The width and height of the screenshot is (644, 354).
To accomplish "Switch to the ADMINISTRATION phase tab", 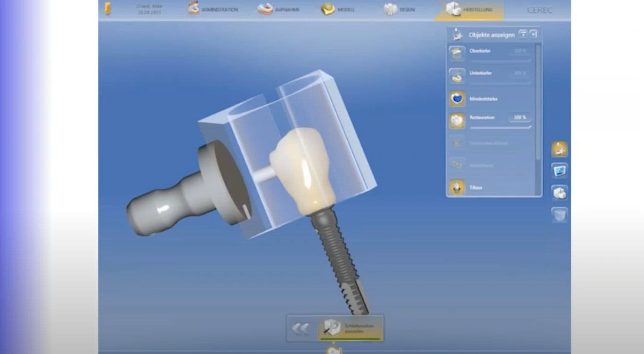I will (x=213, y=9).
